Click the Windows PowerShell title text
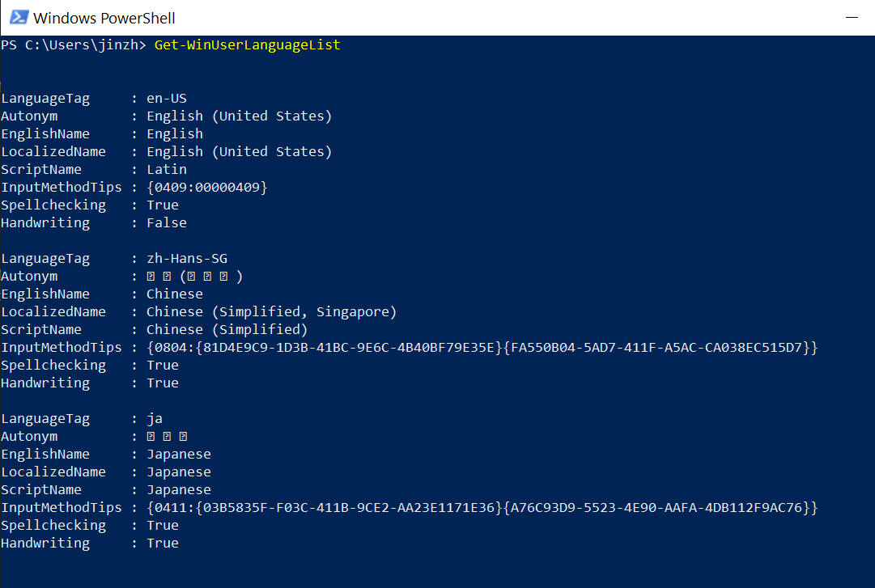This screenshot has width=875, height=588. [104, 19]
